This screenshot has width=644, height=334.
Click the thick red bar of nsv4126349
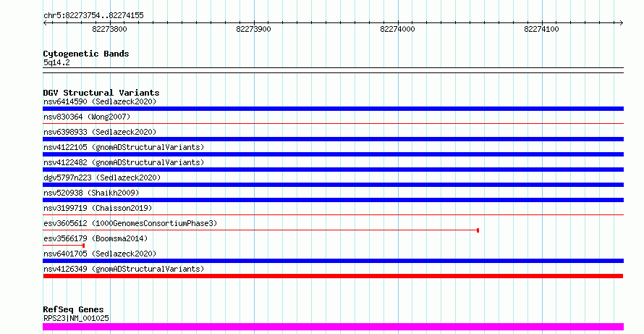point(333,276)
